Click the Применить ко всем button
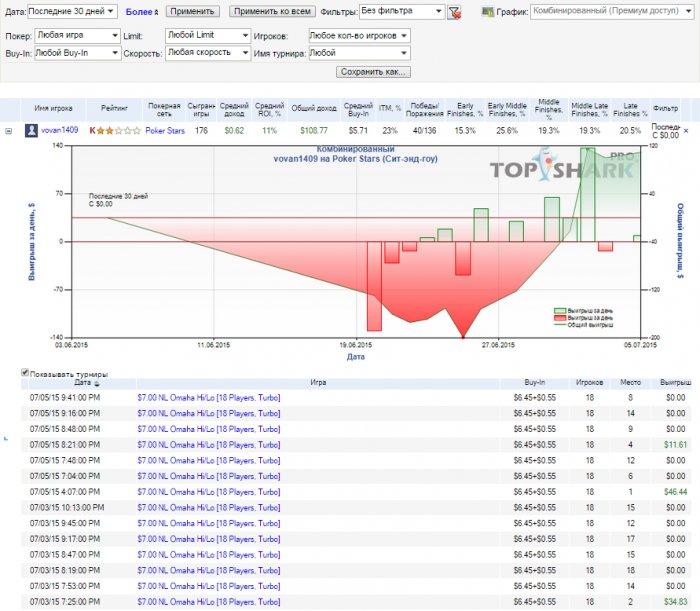 [x=272, y=12]
